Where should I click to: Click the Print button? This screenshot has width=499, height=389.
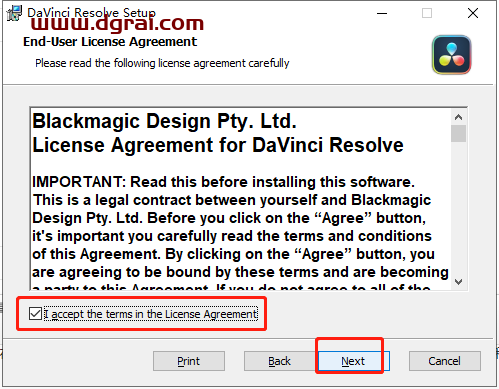point(189,361)
